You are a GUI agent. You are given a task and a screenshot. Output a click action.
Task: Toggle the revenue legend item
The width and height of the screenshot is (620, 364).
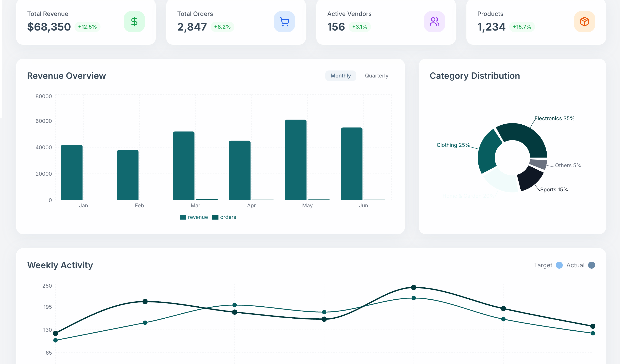click(x=194, y=217)
